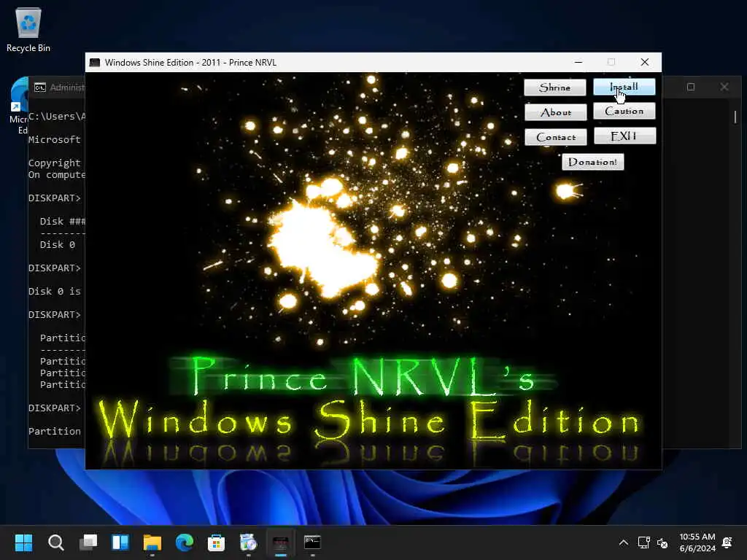Viewport: 747px width, 560px height.
Task: Open the notifications bell icon
Action: 727,542
